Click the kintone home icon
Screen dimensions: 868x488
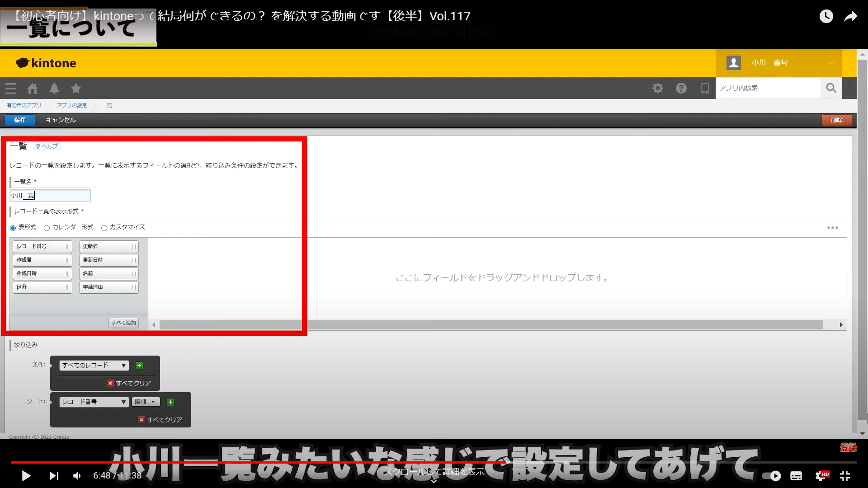click(33, 89)
